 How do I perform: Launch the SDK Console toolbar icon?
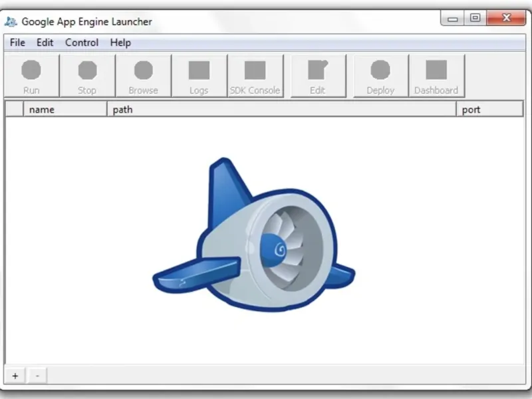255,76
